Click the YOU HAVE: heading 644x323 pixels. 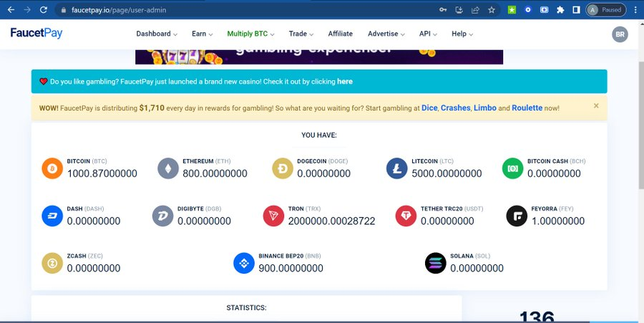319,135
